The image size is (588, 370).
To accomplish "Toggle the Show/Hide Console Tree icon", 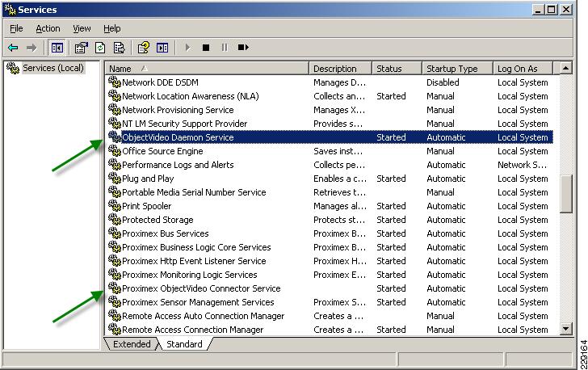I will click(57, 48).
